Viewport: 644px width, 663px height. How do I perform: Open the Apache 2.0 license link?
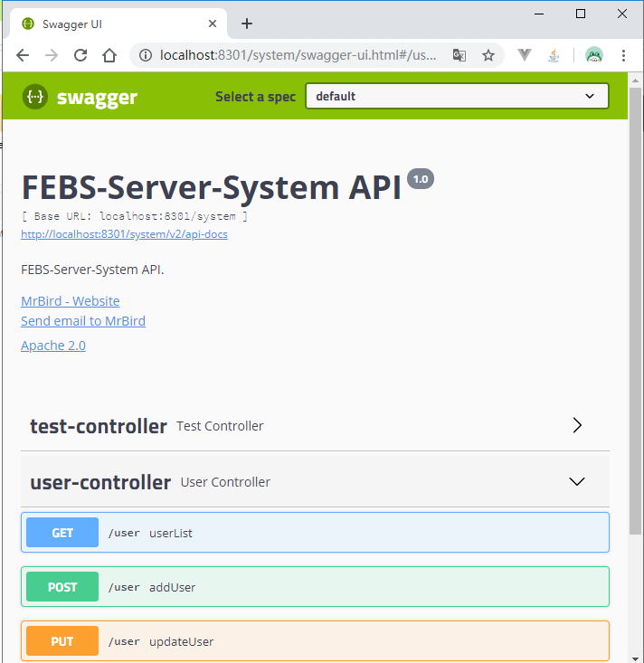tap(53, 346)
